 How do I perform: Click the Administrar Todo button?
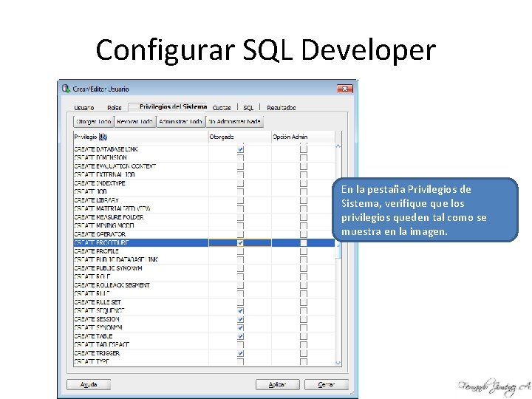[x=180, y=121]
